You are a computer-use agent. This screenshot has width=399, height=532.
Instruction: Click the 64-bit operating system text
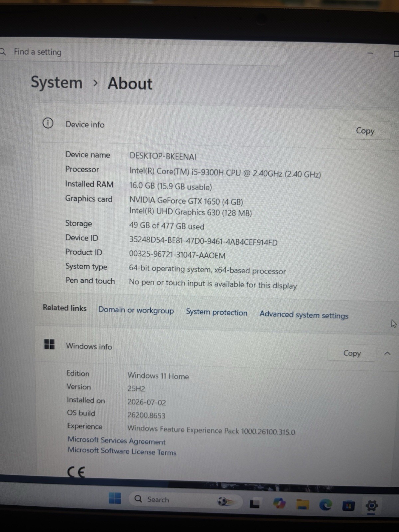[207, 270]
